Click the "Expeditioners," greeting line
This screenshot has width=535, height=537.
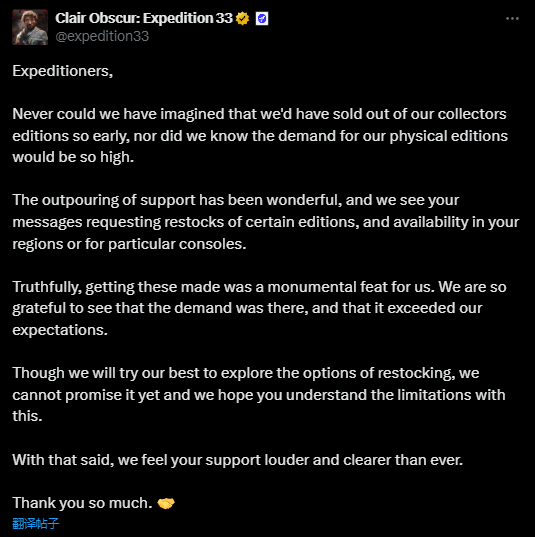tap(63, 71)
